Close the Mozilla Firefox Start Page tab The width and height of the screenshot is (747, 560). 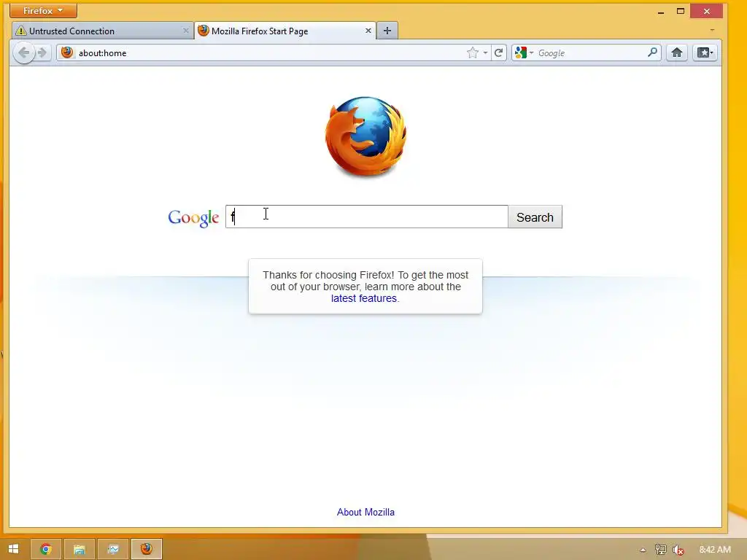(368, 31)
